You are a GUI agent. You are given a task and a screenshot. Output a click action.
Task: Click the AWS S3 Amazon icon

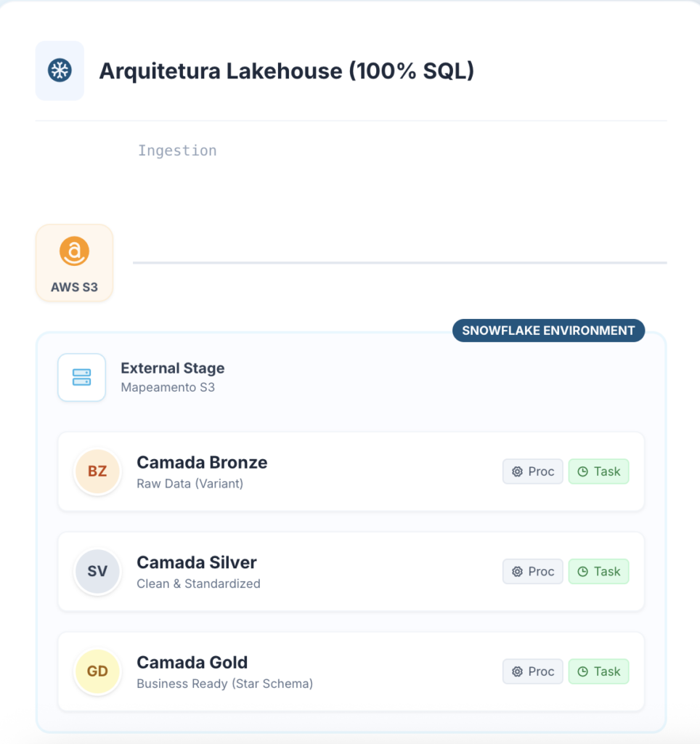click(74, 252)
